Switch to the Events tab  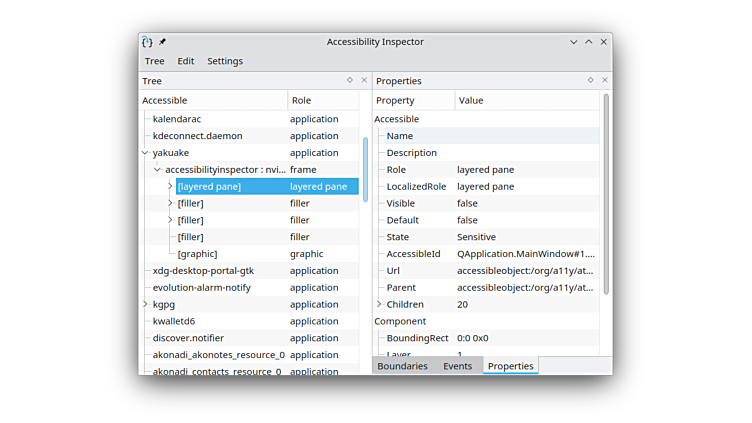[x=457, y=366]
